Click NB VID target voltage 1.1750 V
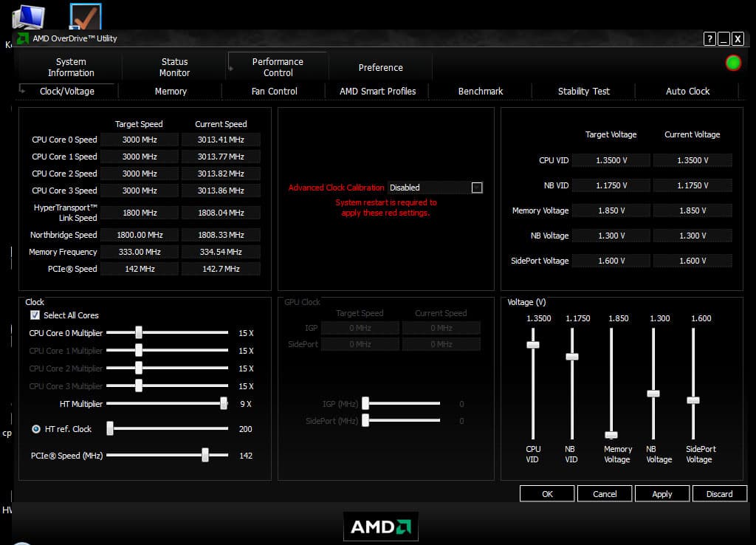 coord(611,185)
